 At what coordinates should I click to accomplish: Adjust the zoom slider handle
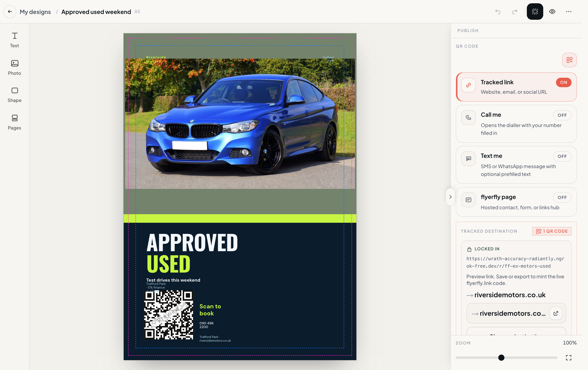pyautogui.click(x=501, y=357)
